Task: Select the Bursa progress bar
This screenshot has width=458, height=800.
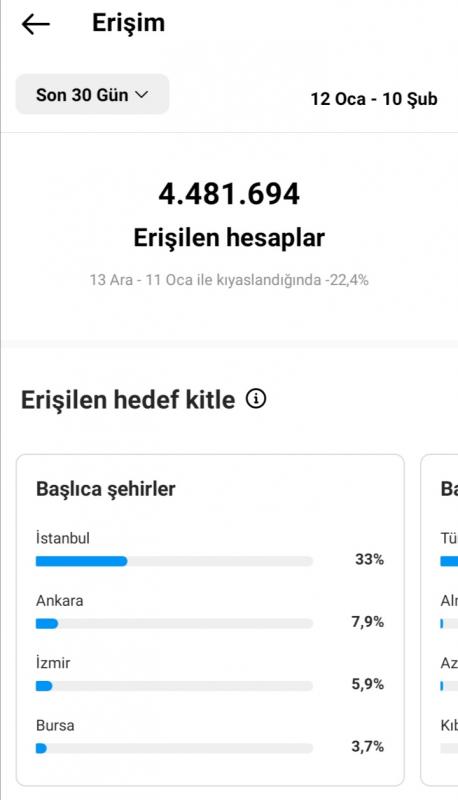Action: 174,748
